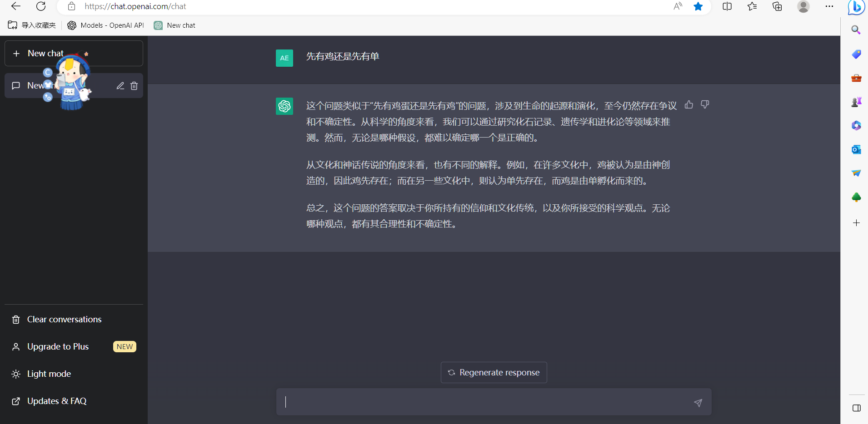Viewport: 868px width, 424px height.
Task: Click Clear conversations in the sidebar
Action: pyautogui.click(x=64, y=320)
